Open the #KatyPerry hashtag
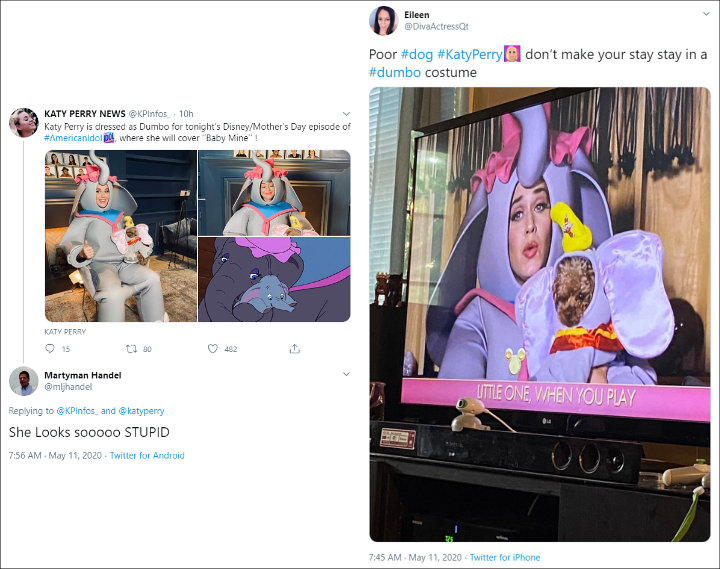Image resolution: width=720 pixels, height=569 pixels. click(470, 54)
